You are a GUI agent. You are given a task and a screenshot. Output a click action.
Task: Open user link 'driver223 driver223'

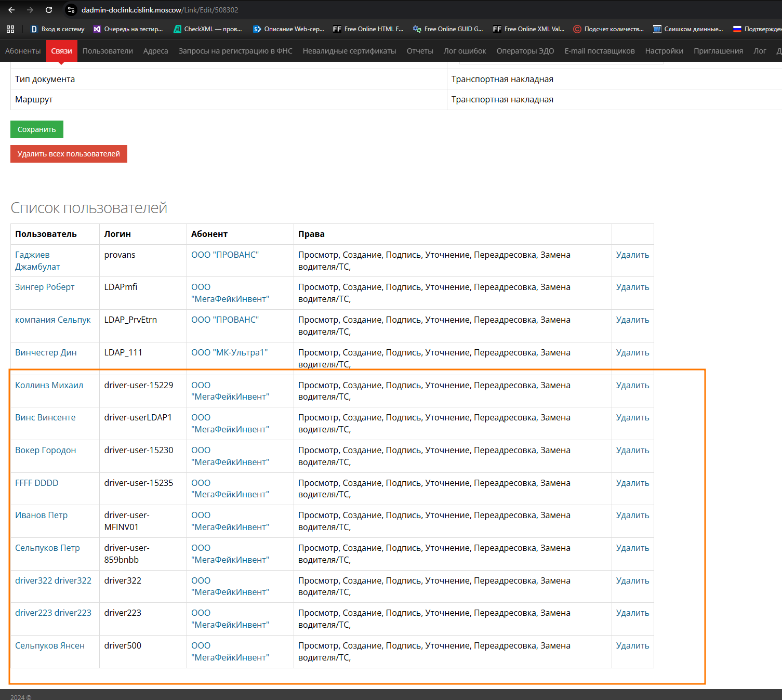(53, 613)
